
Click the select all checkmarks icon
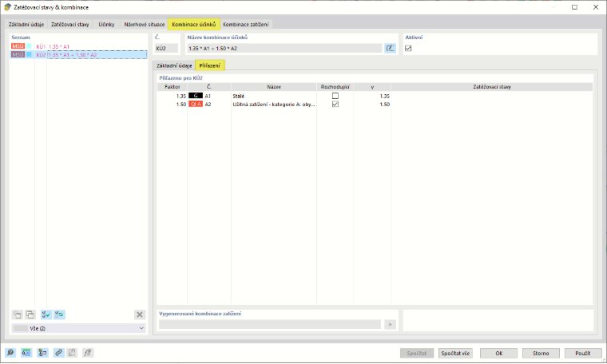tap(46, 315)
